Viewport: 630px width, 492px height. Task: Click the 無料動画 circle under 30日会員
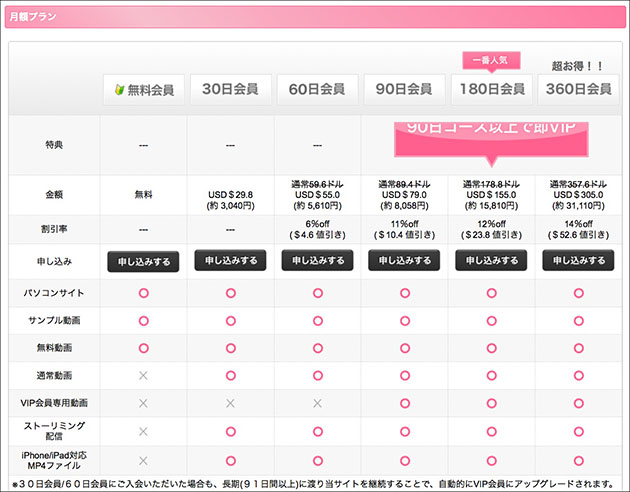point(230,348)
